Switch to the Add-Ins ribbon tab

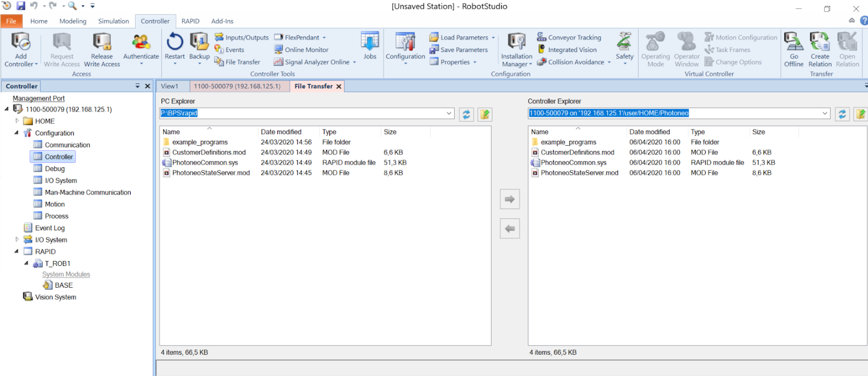pos(222,21)
